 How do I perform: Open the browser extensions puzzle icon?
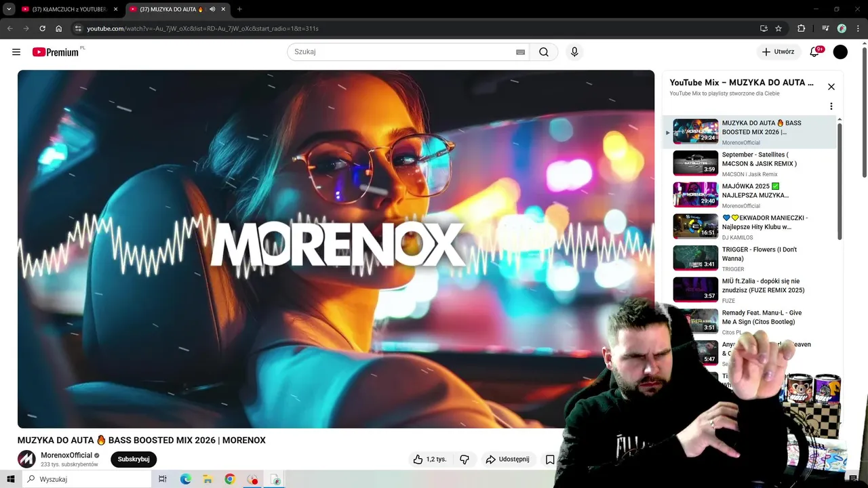tap(801, 28)
